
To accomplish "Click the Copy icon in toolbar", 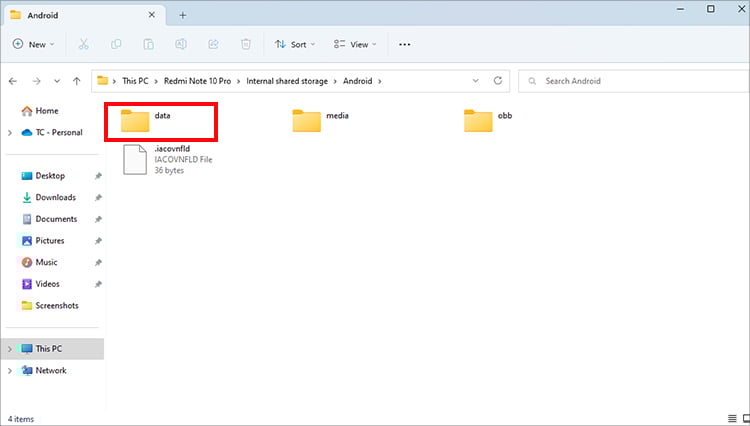I will pos(116,44).
